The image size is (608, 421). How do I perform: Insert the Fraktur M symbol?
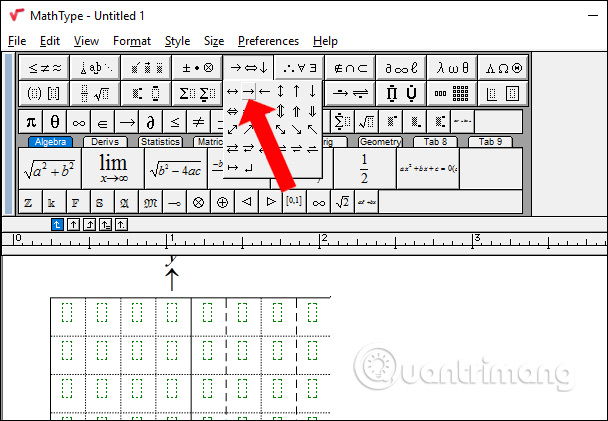coord(150,202)
